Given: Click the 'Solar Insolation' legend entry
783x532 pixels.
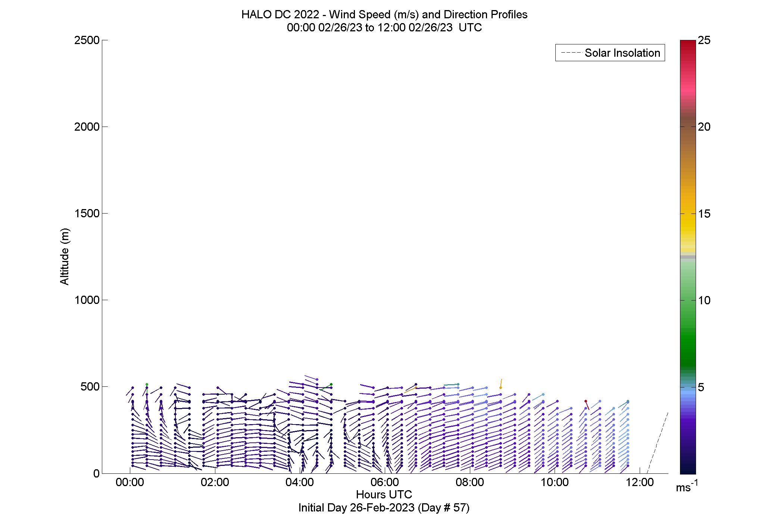Looking at the screenshot, I should pyautogui.click(x=610, y=53).
